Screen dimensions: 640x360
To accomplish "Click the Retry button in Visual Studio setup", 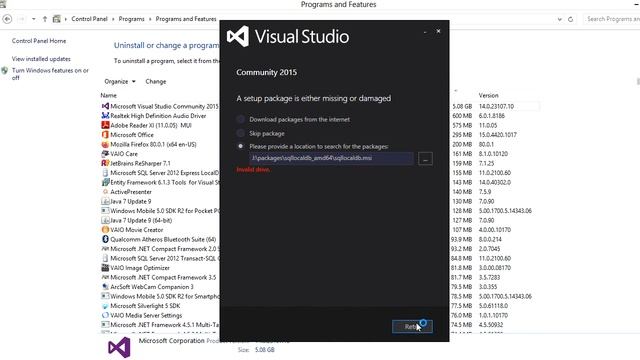I will pos(412,327).
